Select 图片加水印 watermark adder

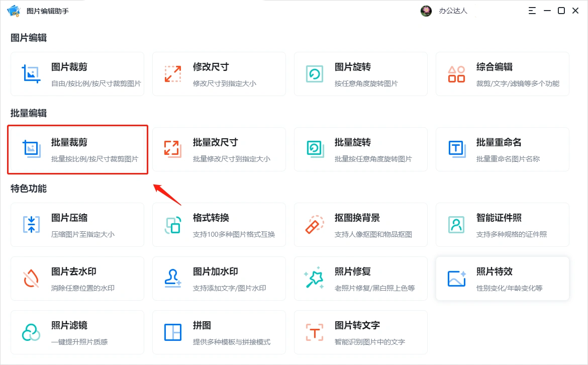pos(219,279)
